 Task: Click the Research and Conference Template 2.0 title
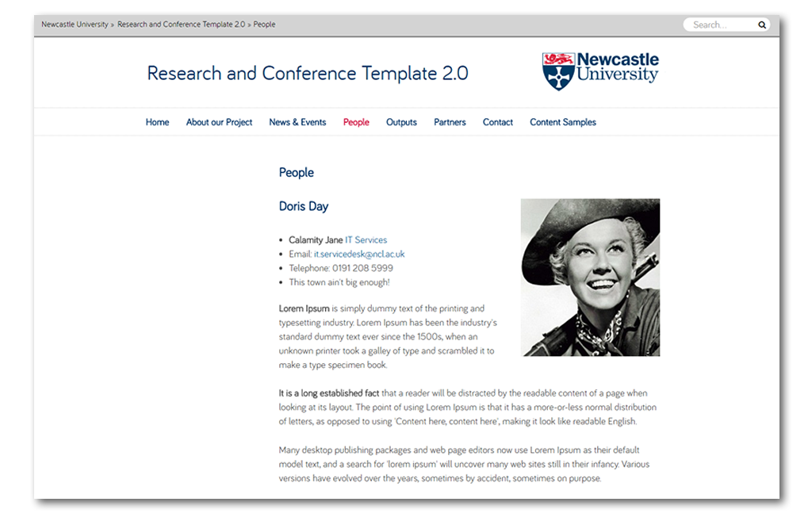point(308,74)
